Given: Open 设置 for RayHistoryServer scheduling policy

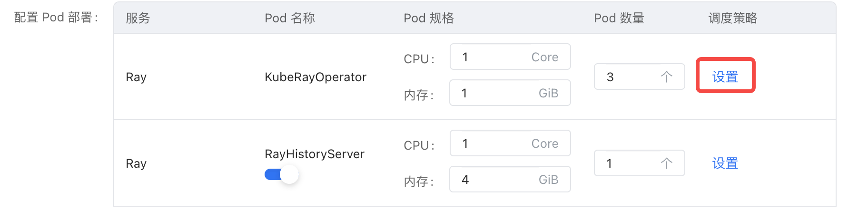Looking at the screenshot, I should pyautogui.click(x=725, y=163).
